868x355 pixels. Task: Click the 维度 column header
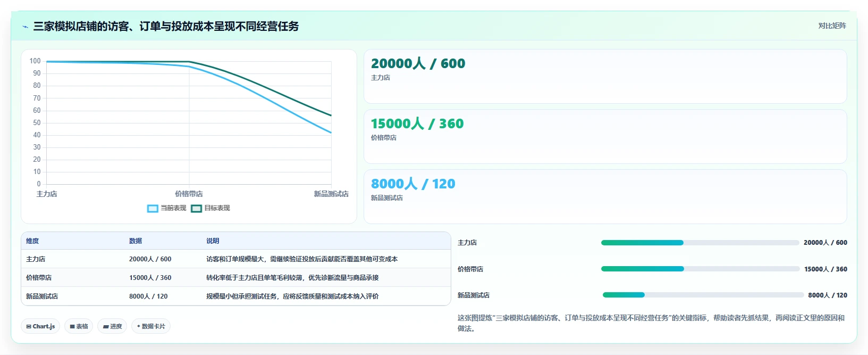[32, 241]
